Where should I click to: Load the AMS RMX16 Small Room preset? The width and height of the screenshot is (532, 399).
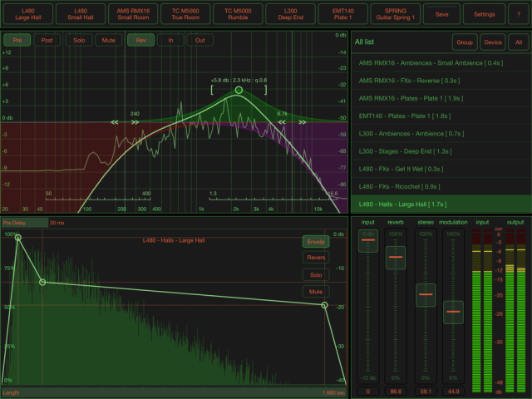coord(133,14)
